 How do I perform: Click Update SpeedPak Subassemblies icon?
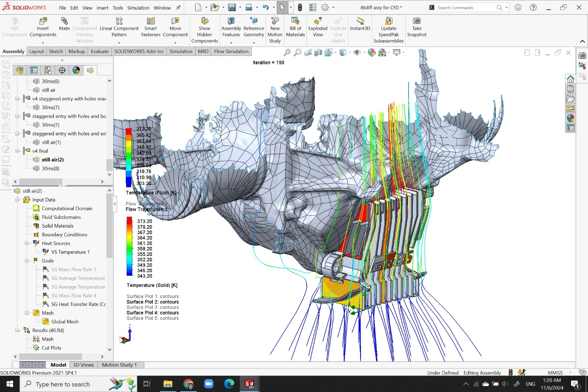[389, 21]
